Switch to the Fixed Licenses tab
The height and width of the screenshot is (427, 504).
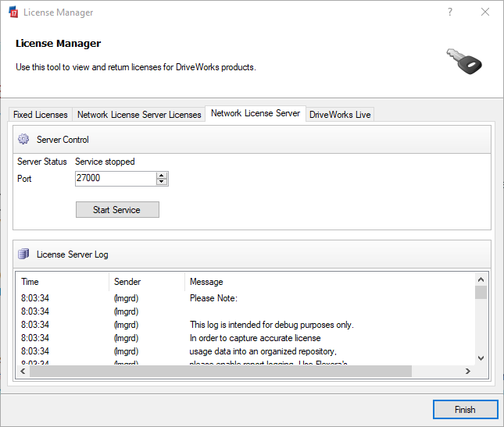(x=41, y=115)
